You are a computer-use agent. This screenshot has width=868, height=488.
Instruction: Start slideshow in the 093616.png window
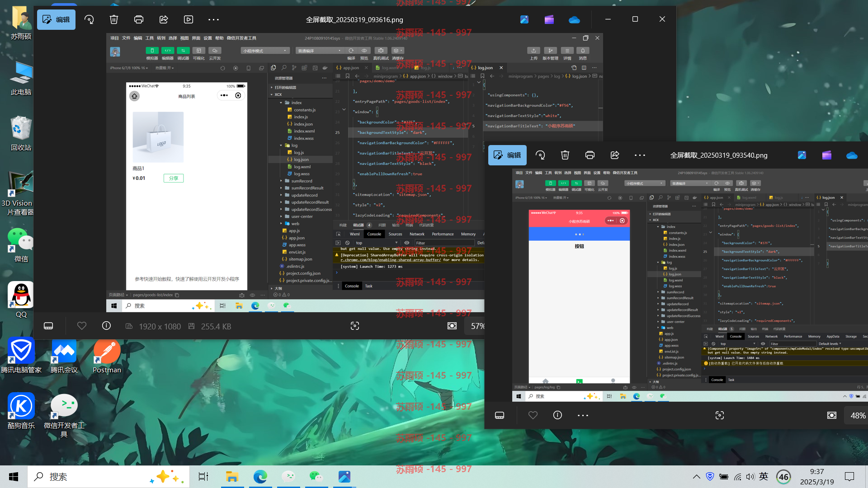(189, 19)
